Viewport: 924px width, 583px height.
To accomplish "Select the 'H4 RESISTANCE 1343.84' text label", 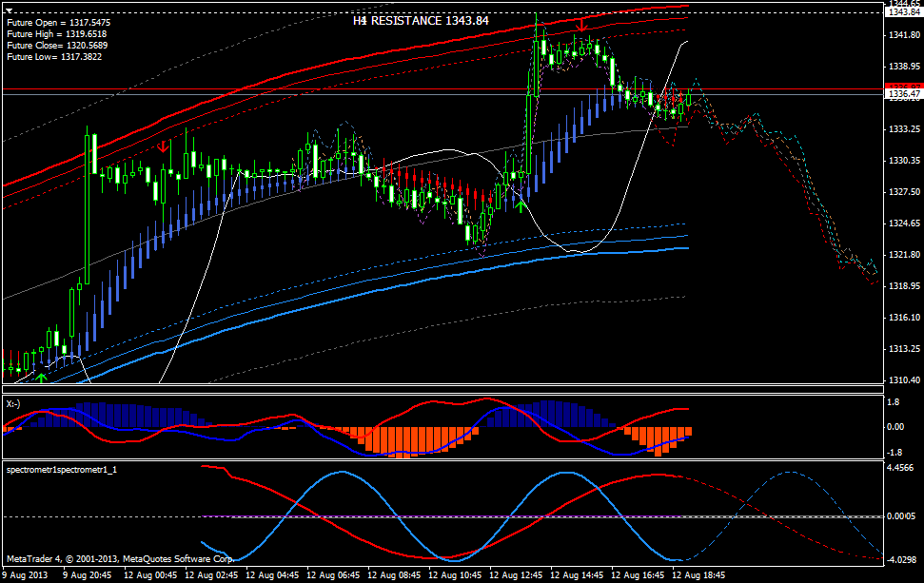I will coord(421,21).
